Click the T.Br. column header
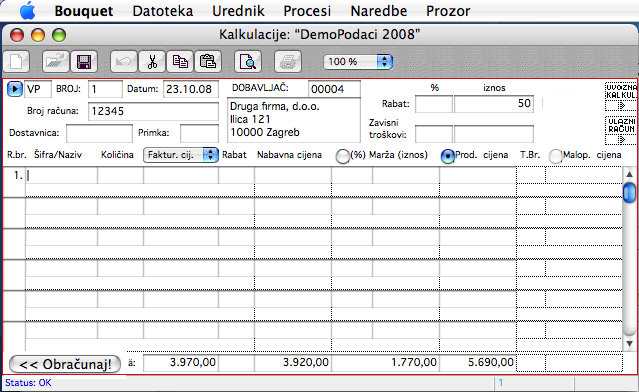Viewport: 639px width, 392px height. (x=530, y=155)
